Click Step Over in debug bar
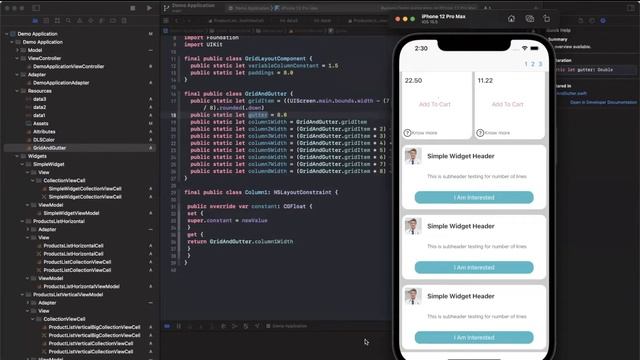This screenshot has width=640, height=360. [x=190, y=326]
